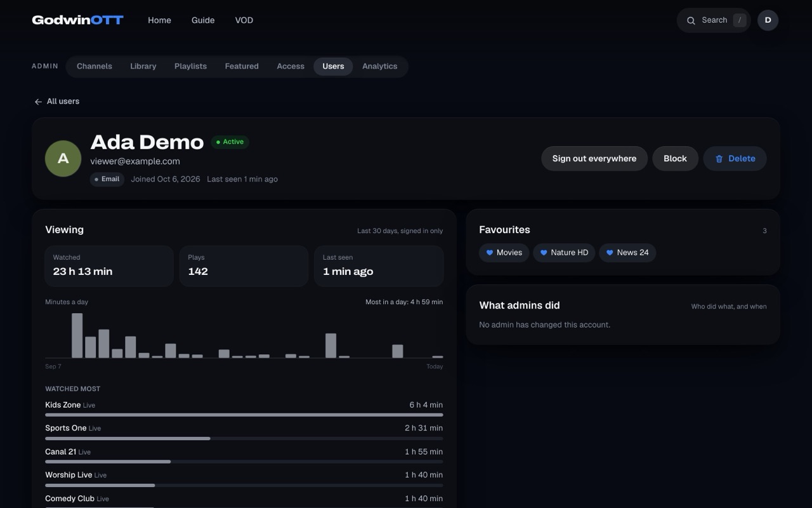The image size is (812, 508).
Task: Click the News 24 favourite chip
Action: tap(627, 253)
